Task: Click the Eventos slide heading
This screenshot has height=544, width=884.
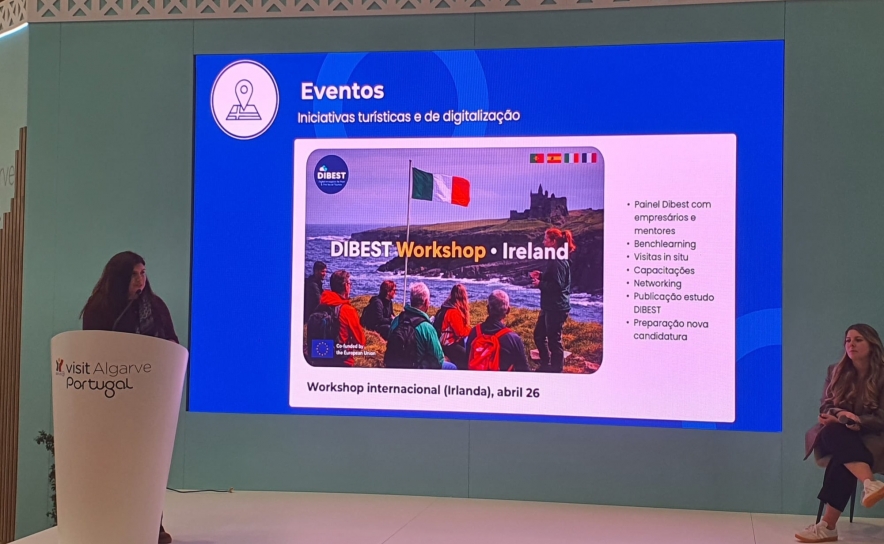Action: coord(342,91)
